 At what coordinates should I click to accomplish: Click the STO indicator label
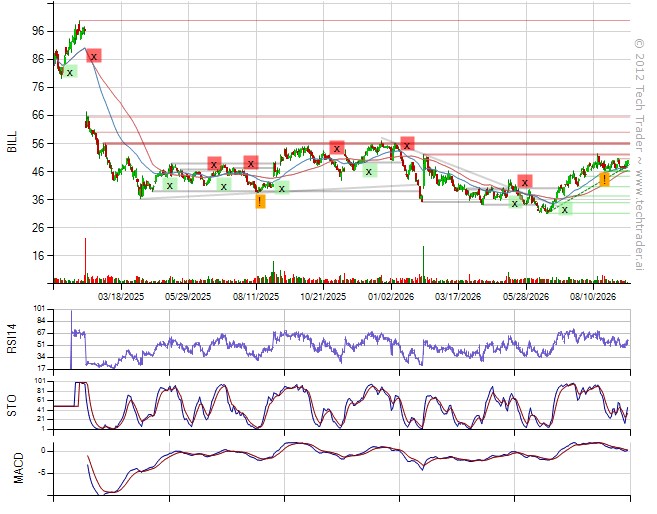point(12,406)
